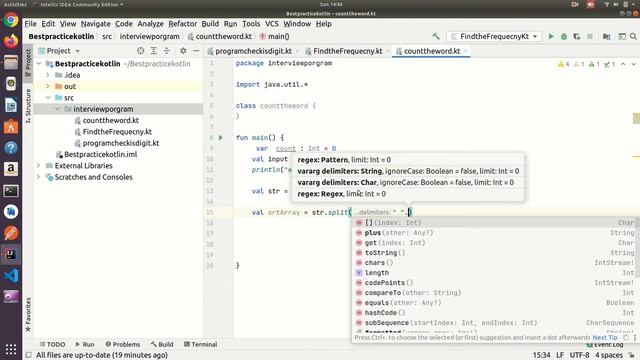Hide the Project panel with minus icon
Screen dimensions: 640x360
click(196, 51)
